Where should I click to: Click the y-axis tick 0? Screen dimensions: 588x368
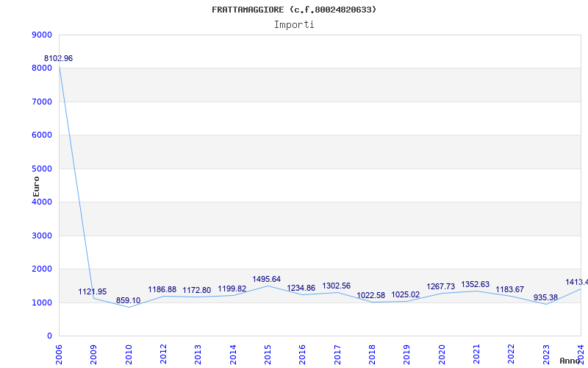(x=50, y=336)
